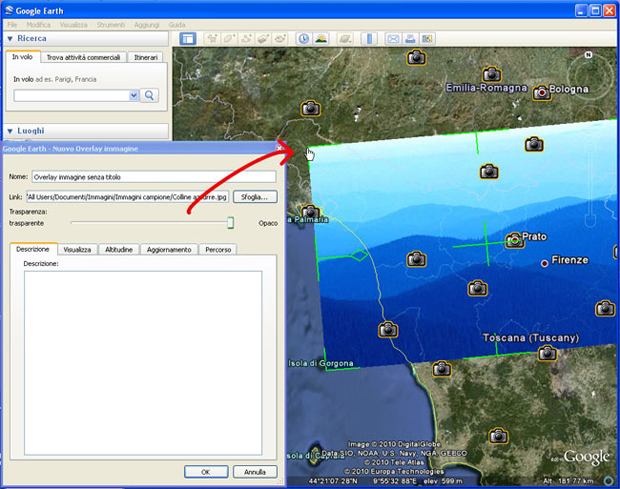
Task: Click the search magnifier button
Action: point(149,95)
